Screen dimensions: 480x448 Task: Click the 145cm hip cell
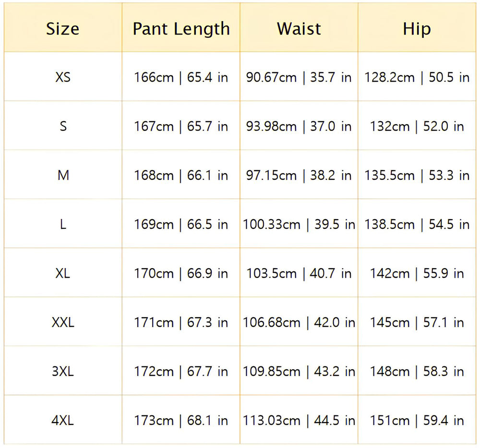(417, 322)
